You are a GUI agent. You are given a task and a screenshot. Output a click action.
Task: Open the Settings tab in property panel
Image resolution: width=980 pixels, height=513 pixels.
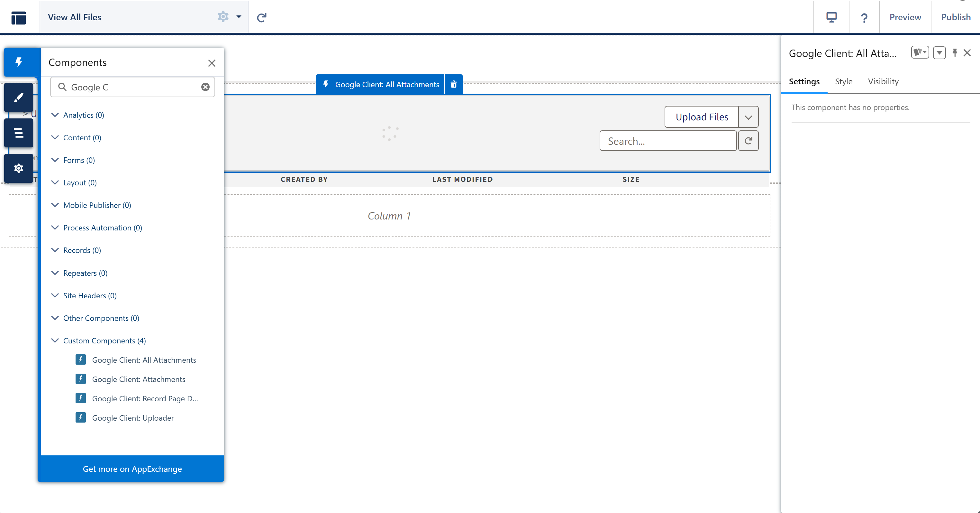click(804, 81)
